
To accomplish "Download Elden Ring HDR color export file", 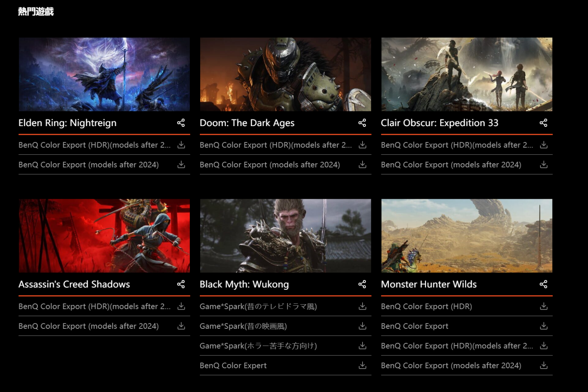I will click(x=181, y=145).
